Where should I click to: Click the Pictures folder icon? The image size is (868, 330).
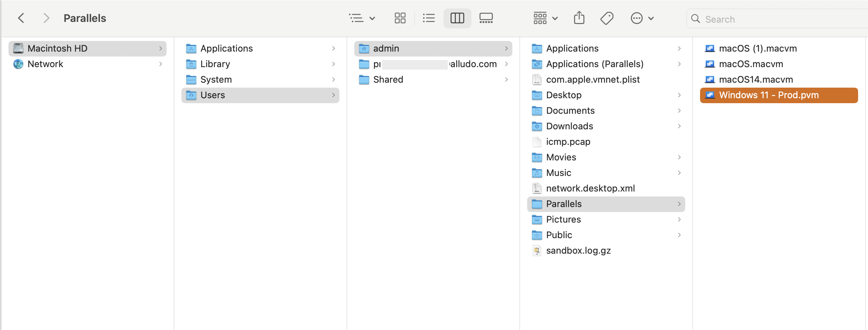click(537, 219)
